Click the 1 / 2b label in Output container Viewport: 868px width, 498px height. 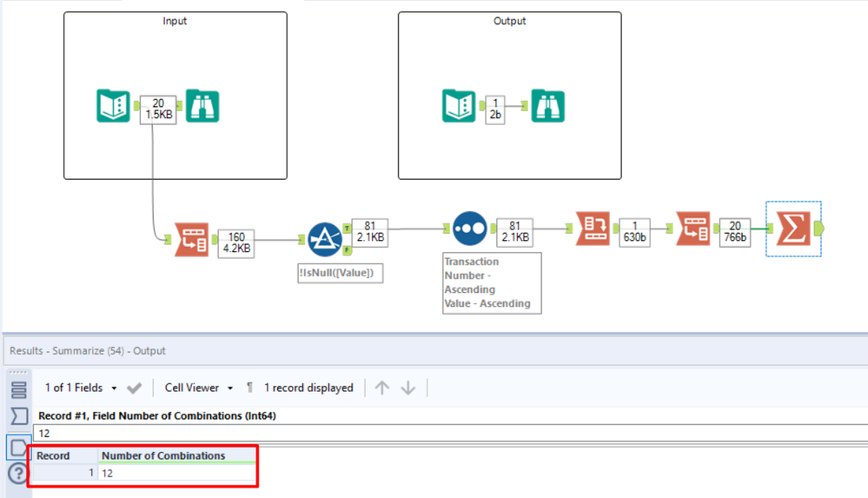pos(495,110)
